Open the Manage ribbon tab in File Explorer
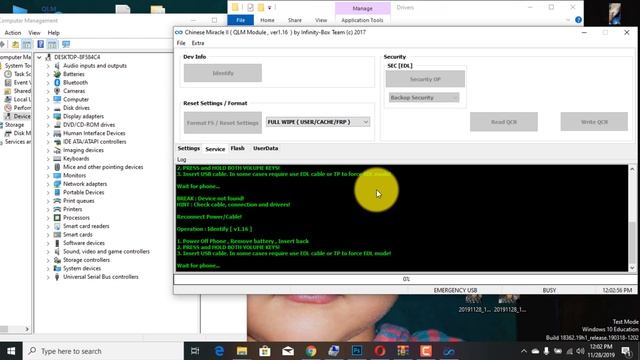The height and width of the screenshot is (360, 640). [x=362, y=8]
